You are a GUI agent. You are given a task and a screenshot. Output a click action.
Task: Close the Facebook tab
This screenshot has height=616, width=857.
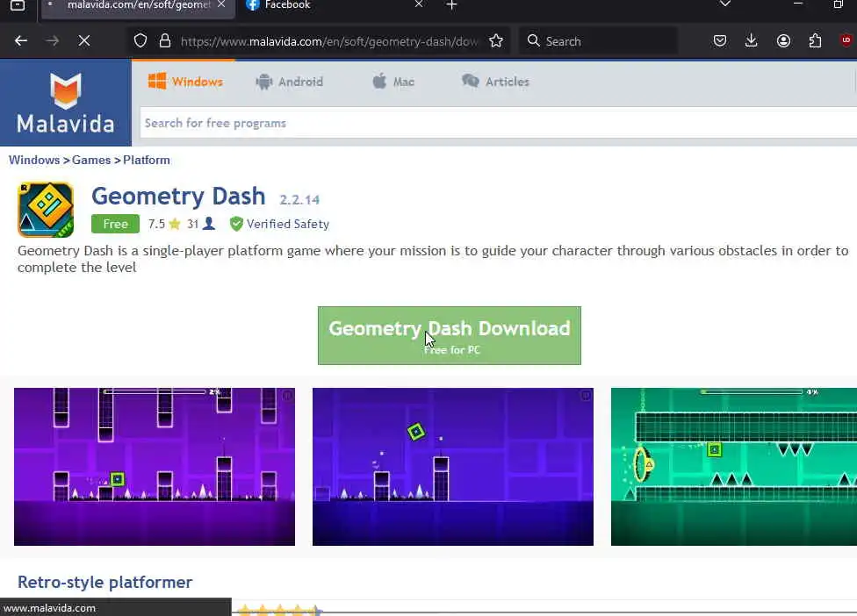tap(419, 4)
